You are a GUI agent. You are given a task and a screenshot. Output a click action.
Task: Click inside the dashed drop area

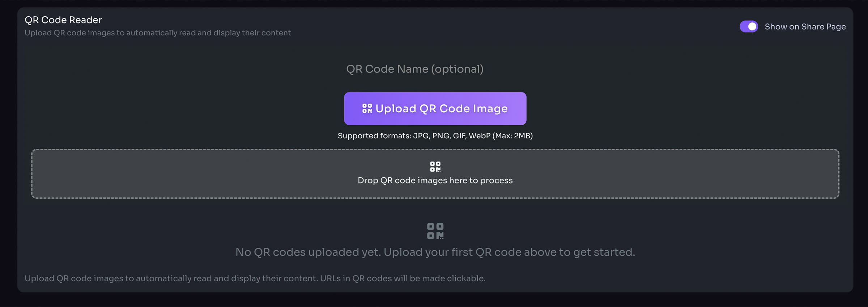[217, 174]
